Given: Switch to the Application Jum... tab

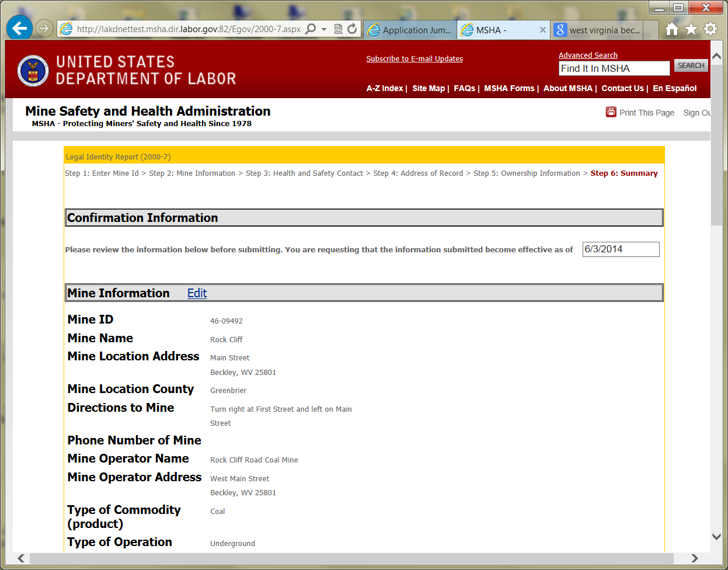Looking at the screenshot, I should click(410, 30).
